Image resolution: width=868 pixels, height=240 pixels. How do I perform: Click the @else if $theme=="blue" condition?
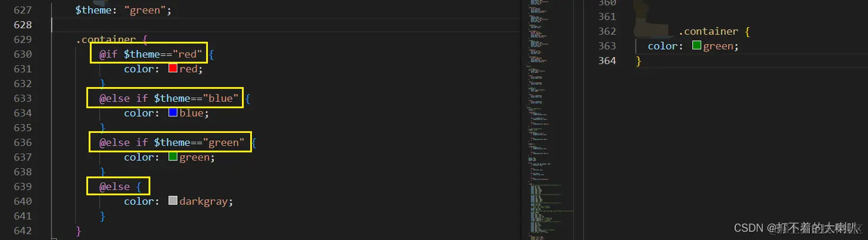tap(170, 98)
